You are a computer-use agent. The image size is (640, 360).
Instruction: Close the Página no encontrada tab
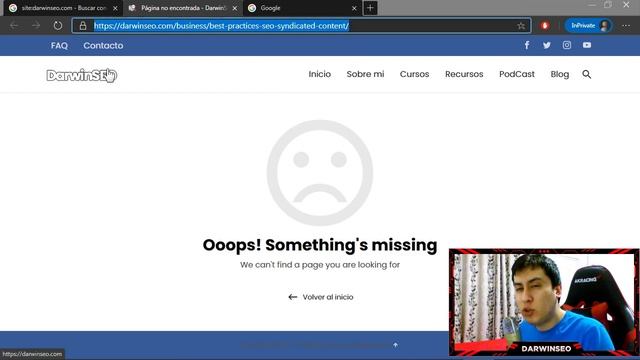click(235, 8)
